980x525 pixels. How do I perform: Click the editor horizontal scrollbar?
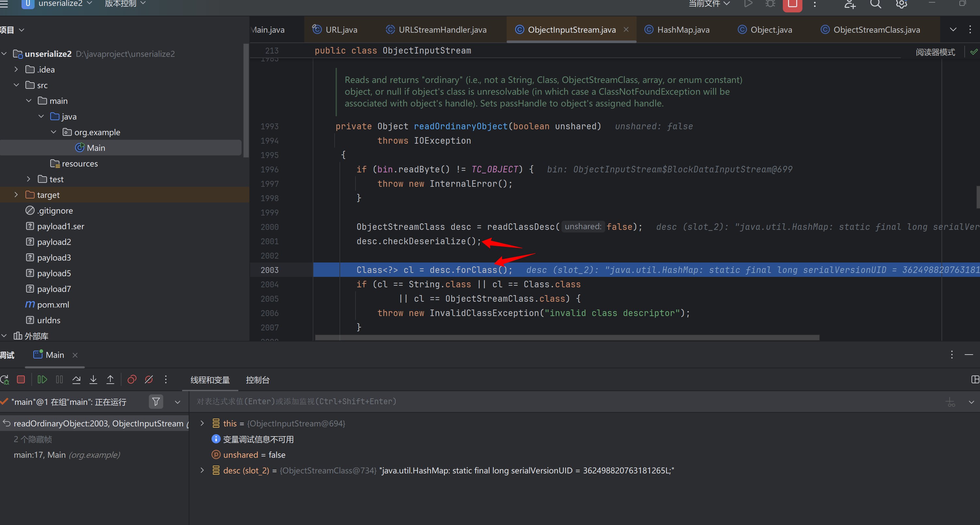click(567, 338)
